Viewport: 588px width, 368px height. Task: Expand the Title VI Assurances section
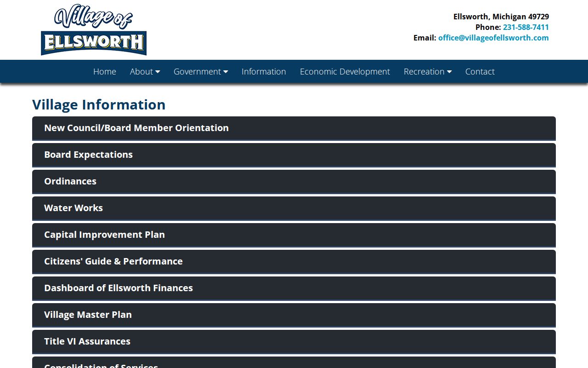(294, 342)
